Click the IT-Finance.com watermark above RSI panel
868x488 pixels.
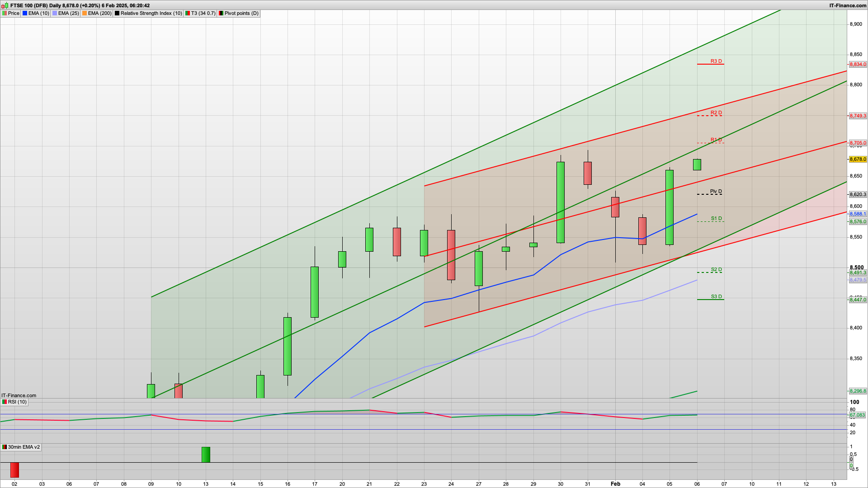tap(19, 395)
